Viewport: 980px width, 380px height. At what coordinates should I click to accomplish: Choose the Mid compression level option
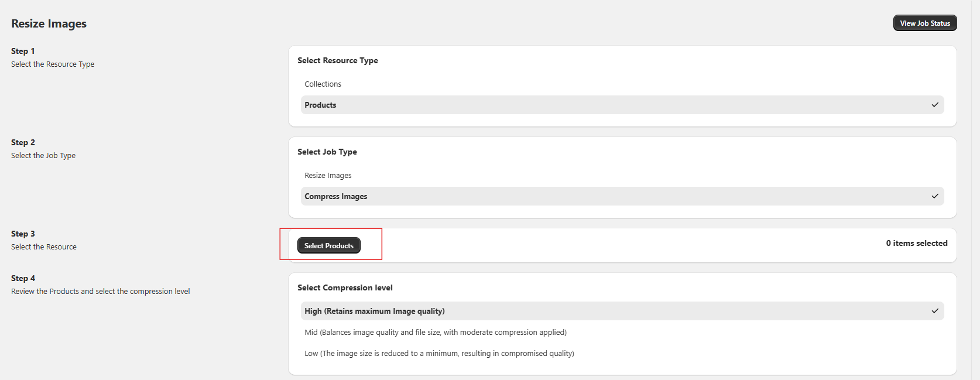click(x=435, y=333)
